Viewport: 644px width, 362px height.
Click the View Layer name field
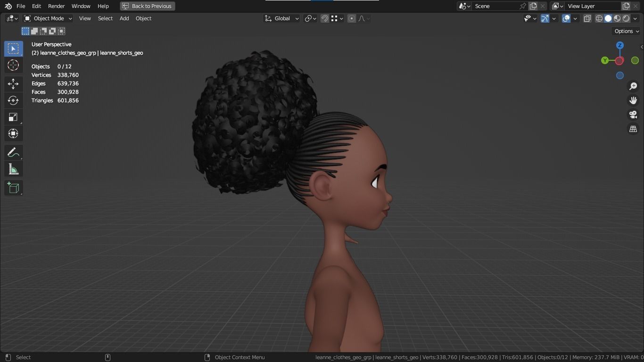click(593, 6)
